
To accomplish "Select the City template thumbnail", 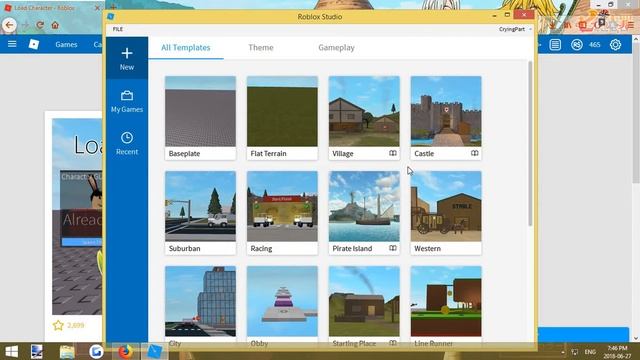I will pyautogui.click(x=200, y=301).
